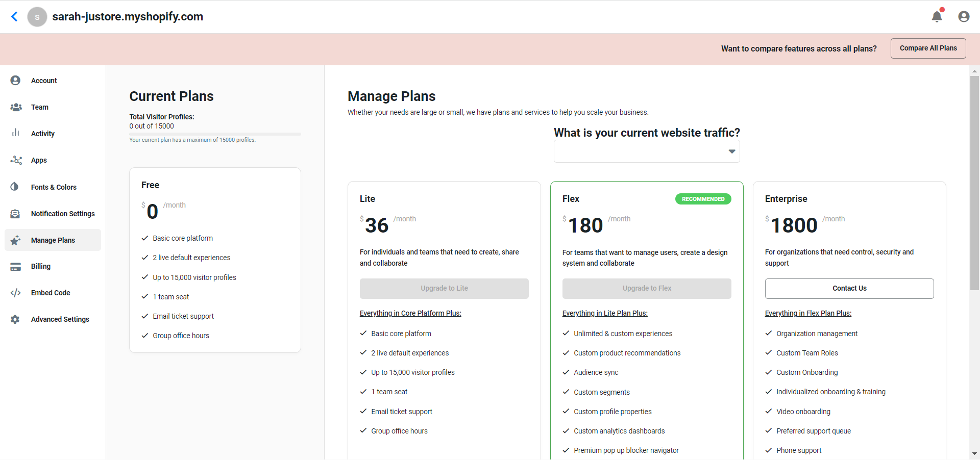This screenshot has width=980, height=460.
Task: Open Billing using the card icon
Action: 15,266
